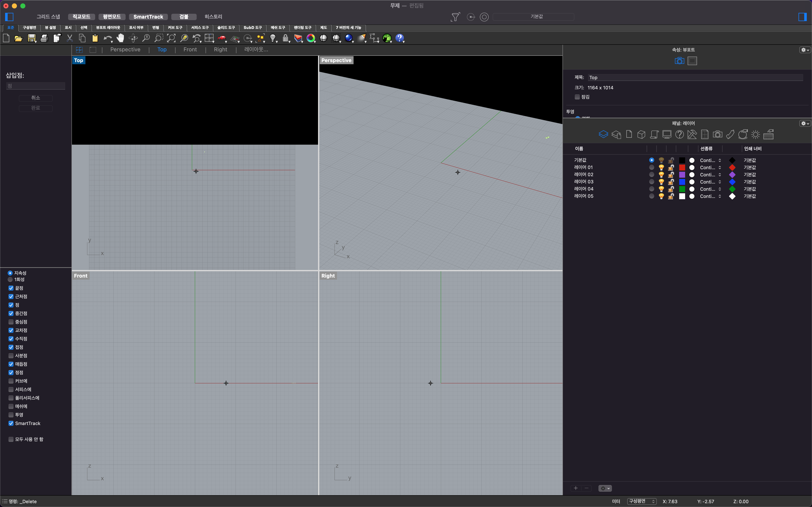Select the Pan hand tool
The image size is (812, 507).
(120, 38)
